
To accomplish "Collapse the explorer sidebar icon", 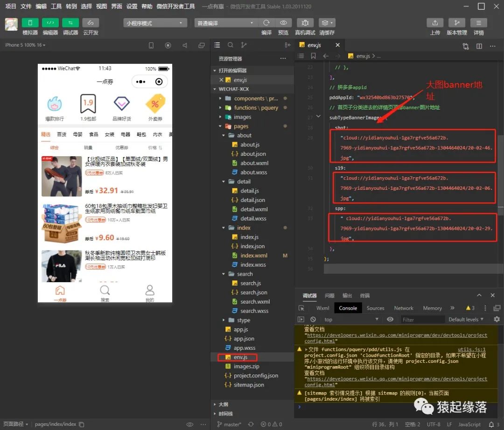I will point(287,45).
